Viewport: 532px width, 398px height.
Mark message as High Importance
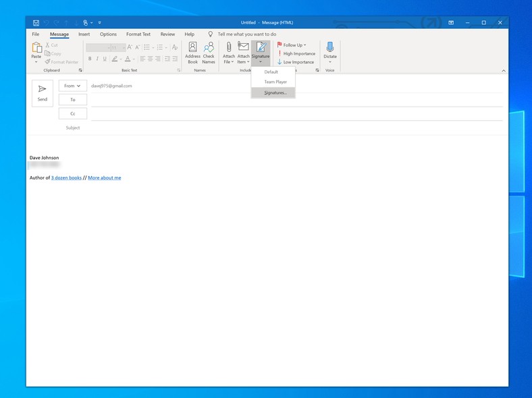click(296, 53)
